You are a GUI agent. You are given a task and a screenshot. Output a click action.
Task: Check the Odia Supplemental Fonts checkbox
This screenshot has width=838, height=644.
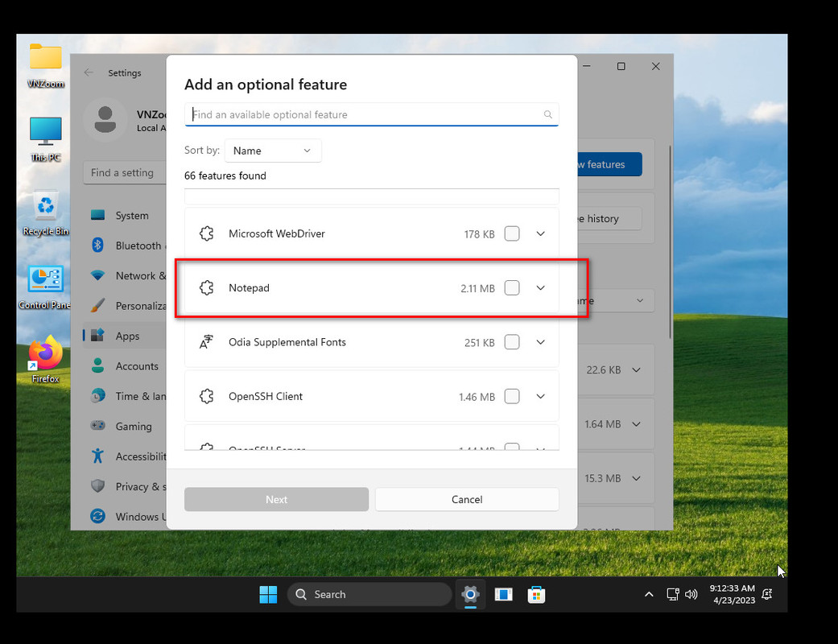[x=512, y=342]
